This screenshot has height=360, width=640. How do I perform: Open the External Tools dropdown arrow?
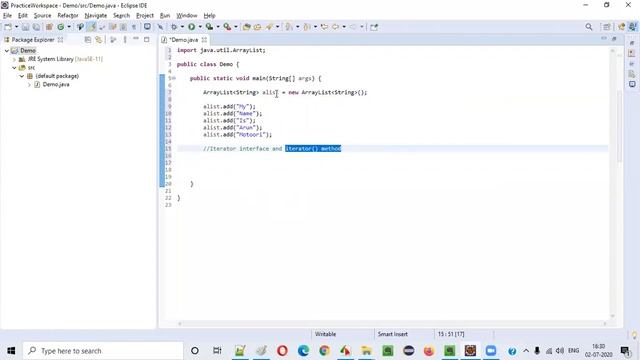236,27
